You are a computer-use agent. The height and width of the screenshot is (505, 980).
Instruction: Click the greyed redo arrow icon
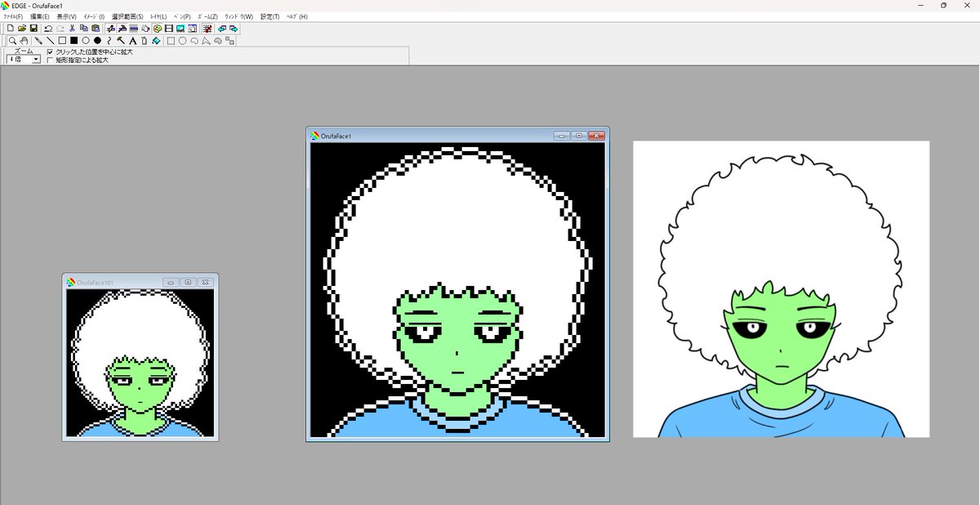click(x=60, y=28)
